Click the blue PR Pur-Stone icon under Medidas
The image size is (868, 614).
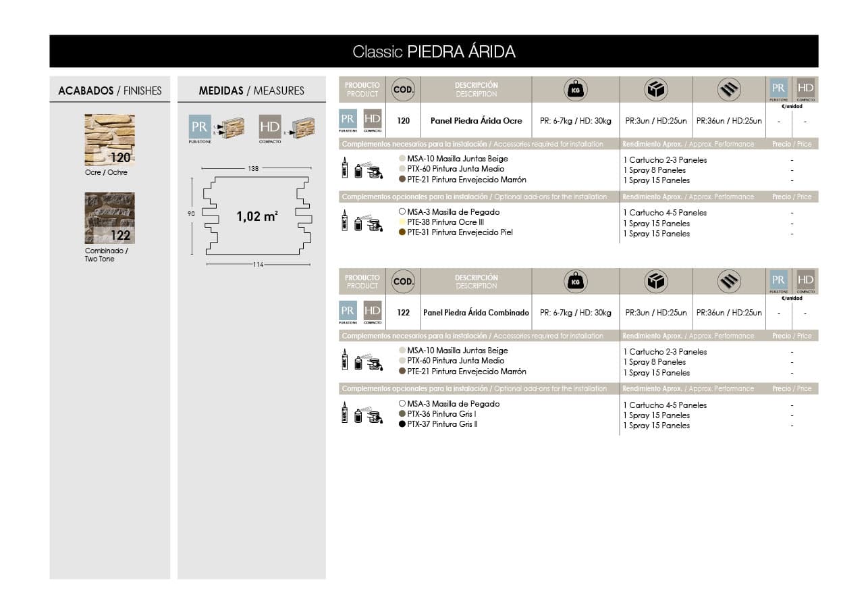(x=200, y=128)
